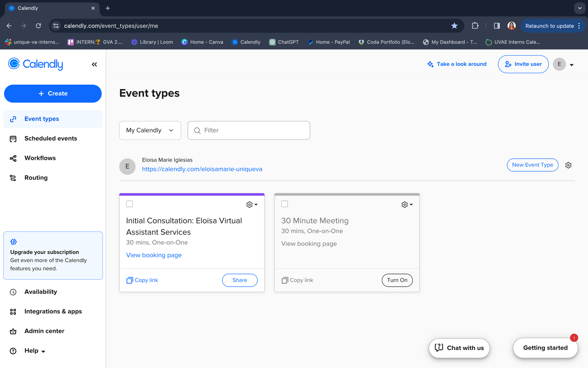Click the Chat with us button
The image size is (588, 368).
pos(459,348)
